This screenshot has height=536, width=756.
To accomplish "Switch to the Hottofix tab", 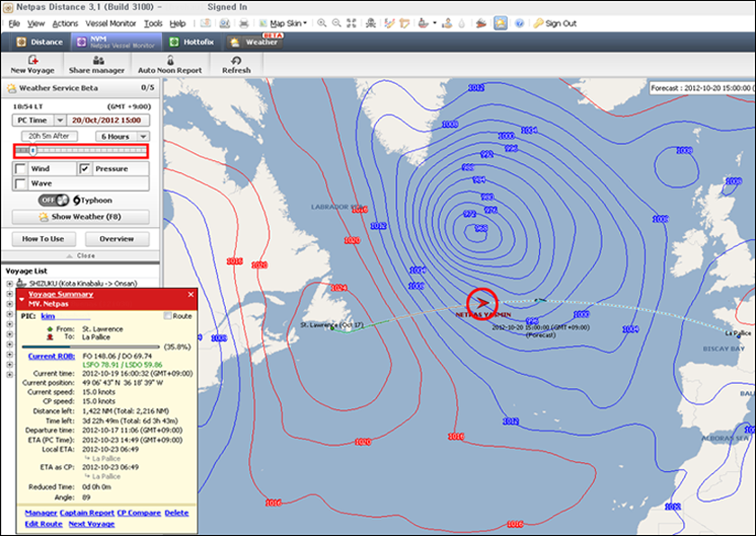I will click(192, 42).
